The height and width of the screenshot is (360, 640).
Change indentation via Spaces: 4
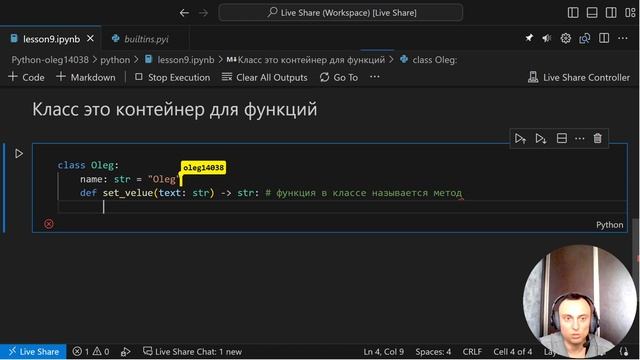(433, 351)
